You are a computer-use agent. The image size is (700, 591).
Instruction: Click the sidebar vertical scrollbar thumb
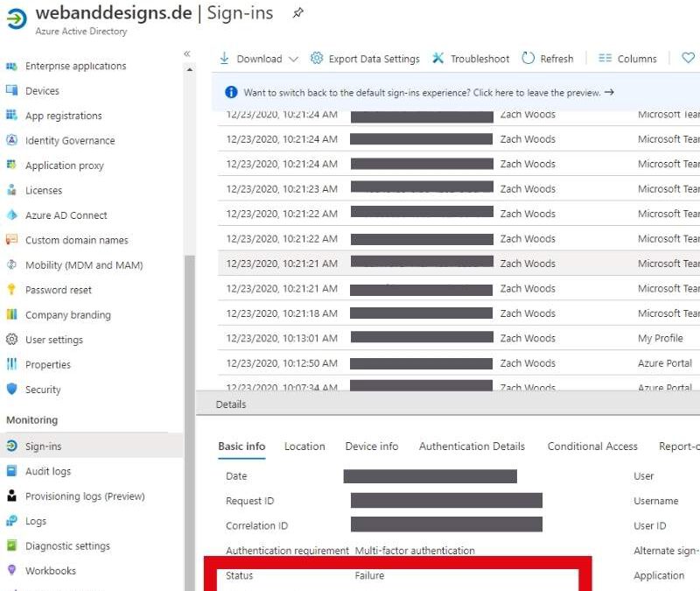click(x=190, y=422)
